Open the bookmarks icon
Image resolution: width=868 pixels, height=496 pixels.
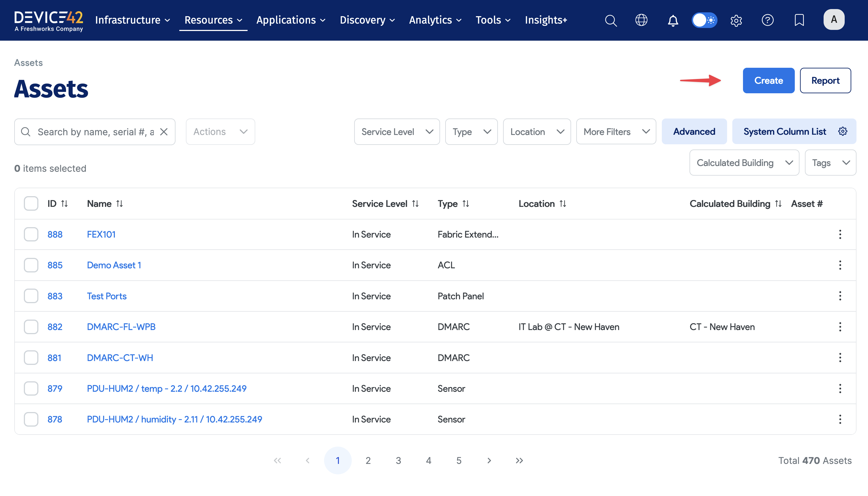click(799, 20)
